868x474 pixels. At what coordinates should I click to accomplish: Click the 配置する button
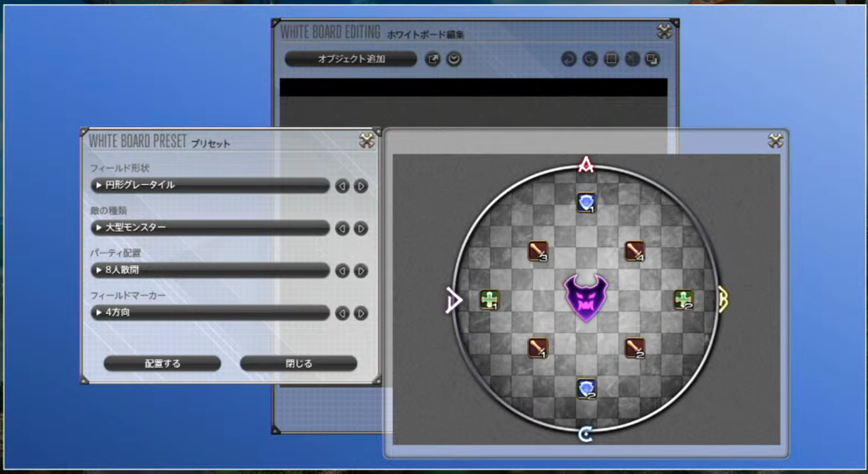163,363
